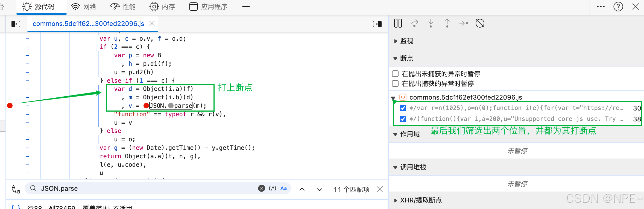Image resolution: width=644 pixels, height=209 pixels.
Task: Select the line 30 breakpoint code text
Action: [x=516, y=108]
